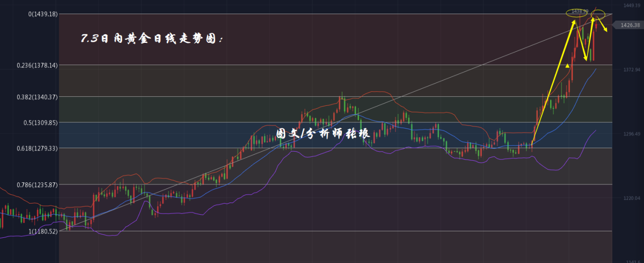Screen dimensions: 644x263
Task: Click the 0.618(1279.33) Fibonacci label
Action: coord(37,148)
